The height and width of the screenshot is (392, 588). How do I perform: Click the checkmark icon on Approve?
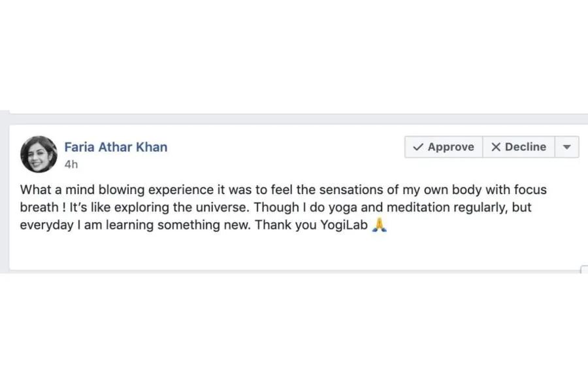point(418,147)
